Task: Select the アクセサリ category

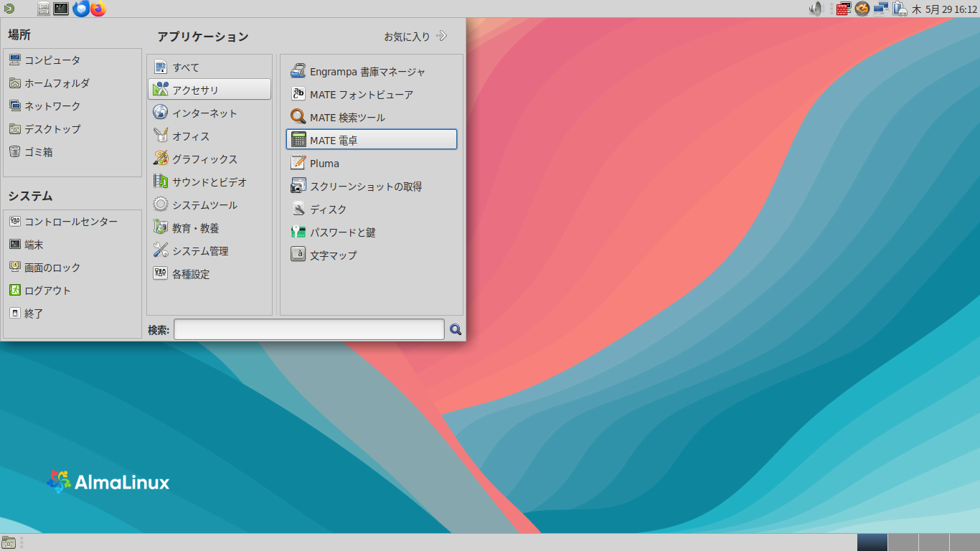Action: coord(209,90)
